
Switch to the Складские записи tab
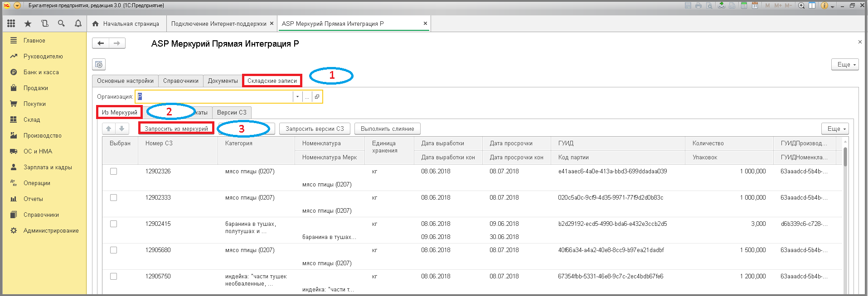coord(272,81)
